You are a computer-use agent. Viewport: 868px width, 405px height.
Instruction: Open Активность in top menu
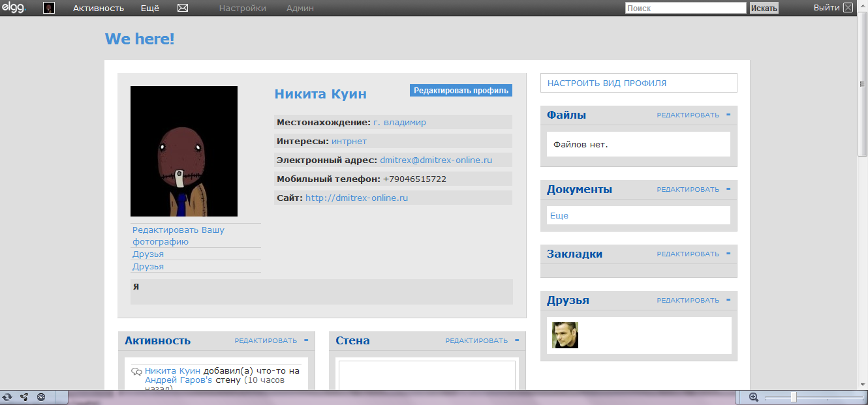[99, 8]
